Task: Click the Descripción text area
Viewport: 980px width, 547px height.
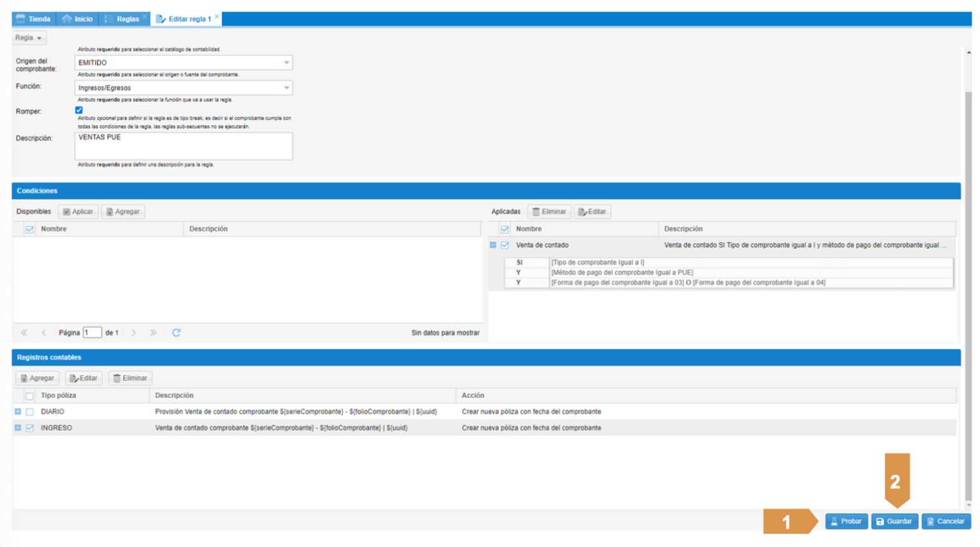Action: 184,146
